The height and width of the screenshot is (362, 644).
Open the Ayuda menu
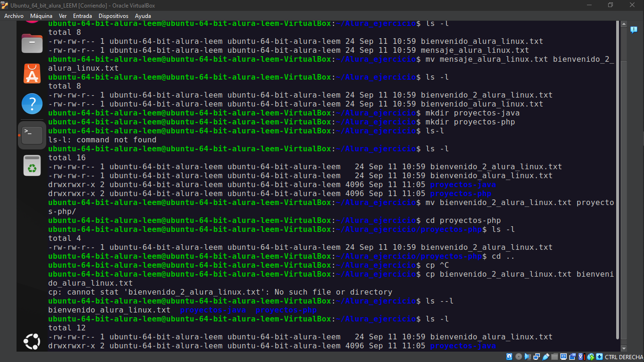click(x=143, y=16)
